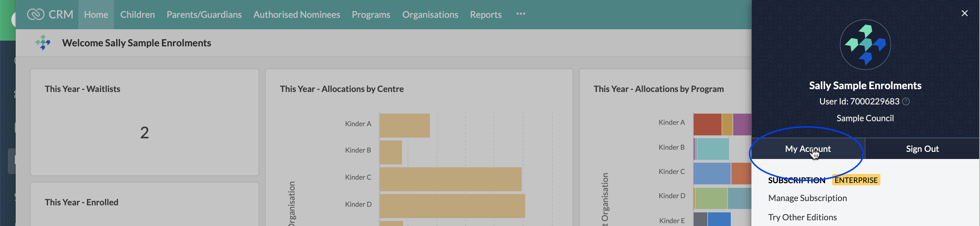Click the ENTERPRISE subscription badge
Viewport: 980px width, 226px height.
(x=856, y=180)
